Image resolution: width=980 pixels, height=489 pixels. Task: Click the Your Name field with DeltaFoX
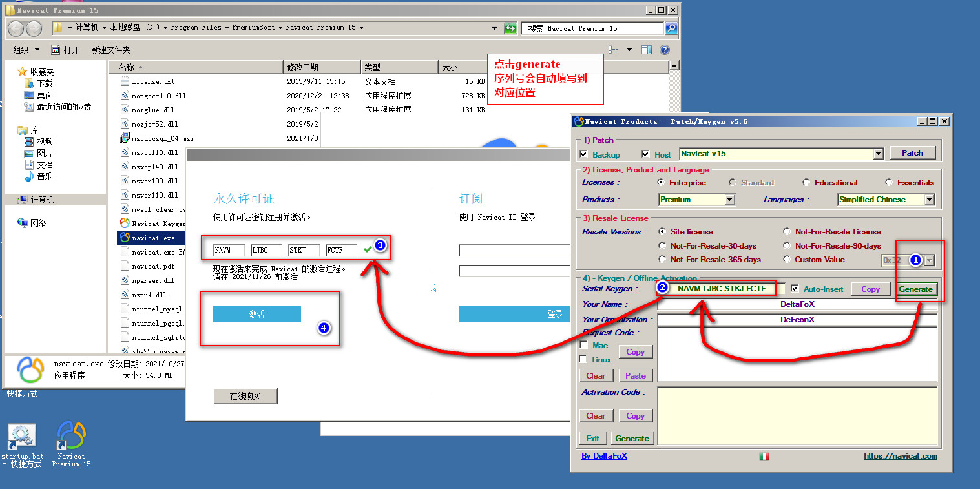[797, 304]
